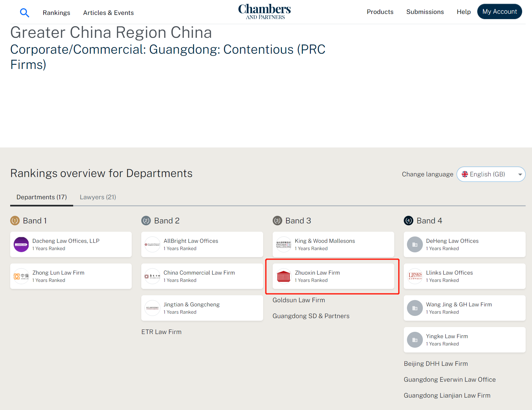Click the Zhong Lun Law Firm logo
532x410 pixels.
pyautogui.click(x=21, y=276)
